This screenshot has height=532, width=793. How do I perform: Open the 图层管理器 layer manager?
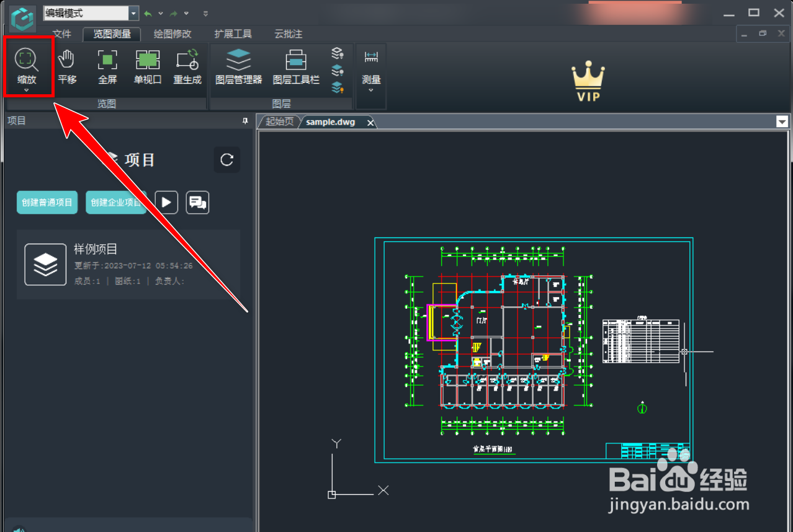tap(239, 67)
